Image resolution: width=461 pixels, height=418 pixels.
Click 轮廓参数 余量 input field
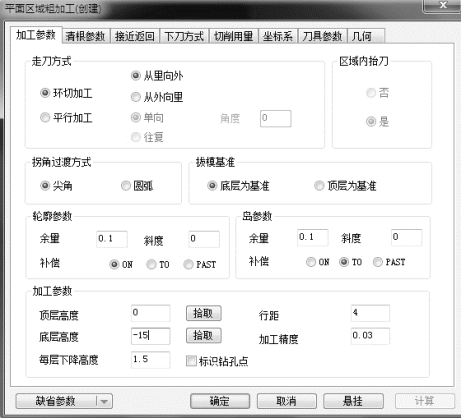(112, 239)
